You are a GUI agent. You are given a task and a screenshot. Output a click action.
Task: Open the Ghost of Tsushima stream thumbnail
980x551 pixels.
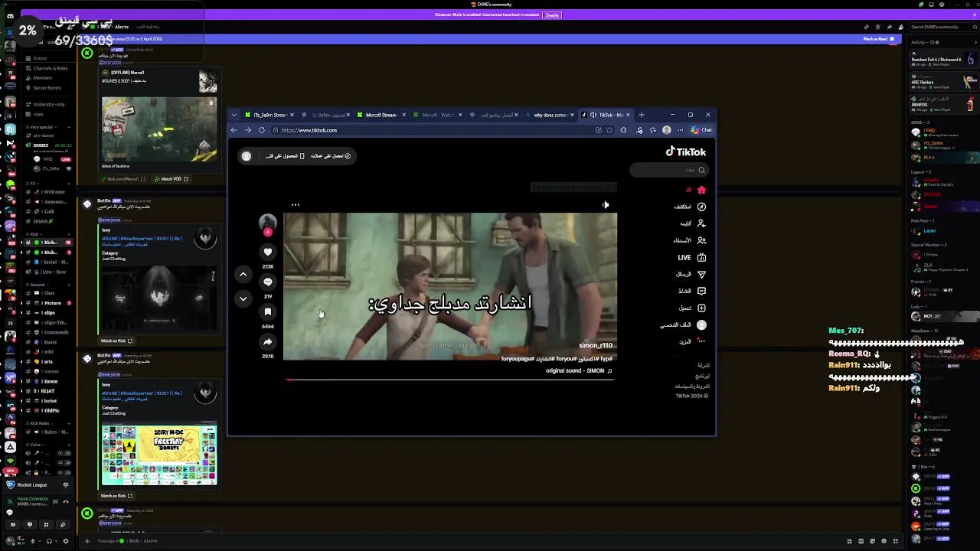[159, 129]
